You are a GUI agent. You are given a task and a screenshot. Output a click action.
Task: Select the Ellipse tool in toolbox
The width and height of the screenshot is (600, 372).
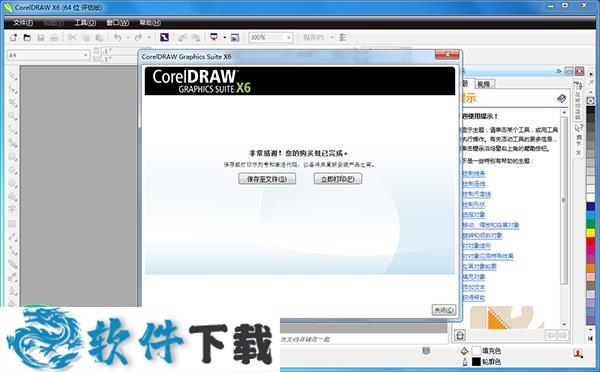click(13, 170)
